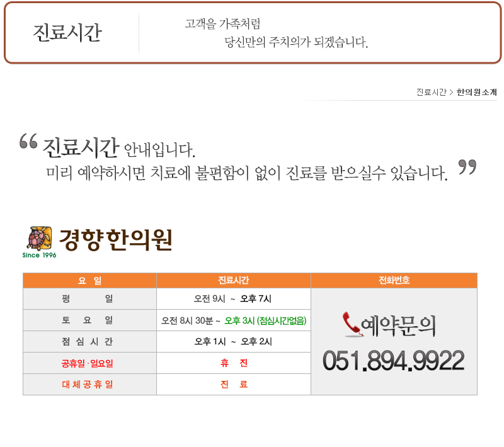
Task: Click the heading 진료시간 안내입니다
Action: point(119,148)
